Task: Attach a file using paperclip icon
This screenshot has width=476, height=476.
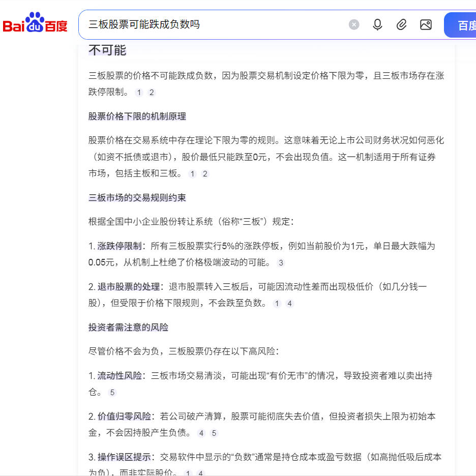Action: pyautogui.click(x=401, y=24)
